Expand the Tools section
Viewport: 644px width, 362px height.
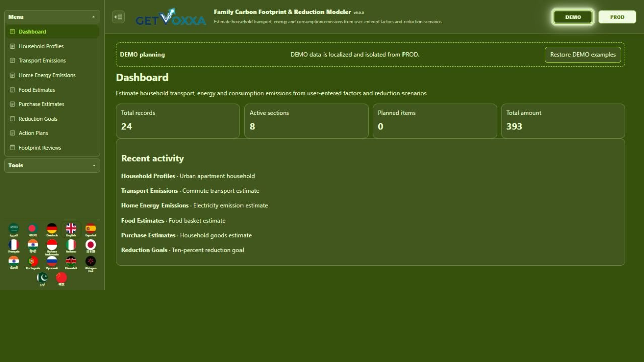click(x=52, y=165)
